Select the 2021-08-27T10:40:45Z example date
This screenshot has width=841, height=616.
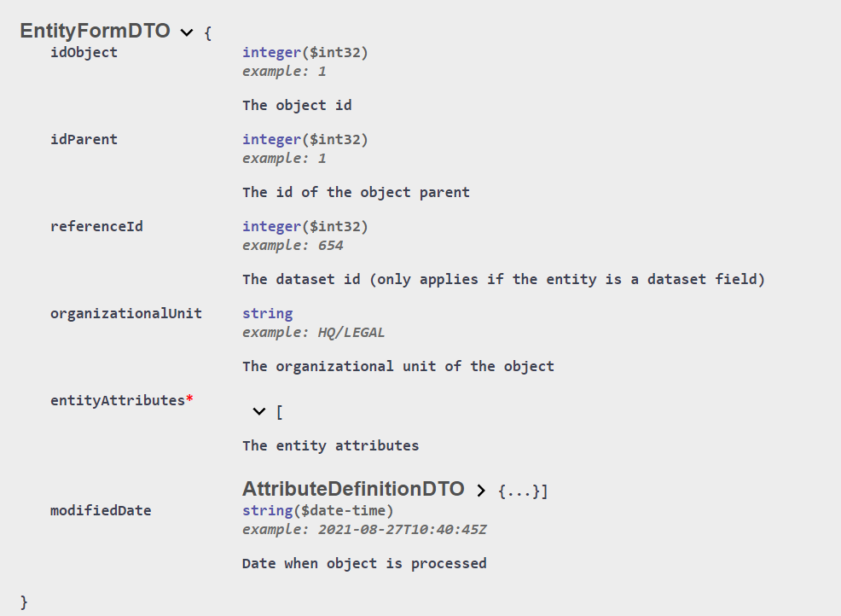[402, 530]
